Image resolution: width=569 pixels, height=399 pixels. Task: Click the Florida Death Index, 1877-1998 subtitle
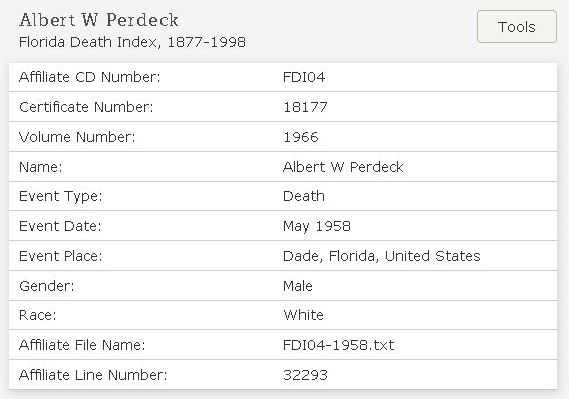pyautogui.click(x=132, y=42)
